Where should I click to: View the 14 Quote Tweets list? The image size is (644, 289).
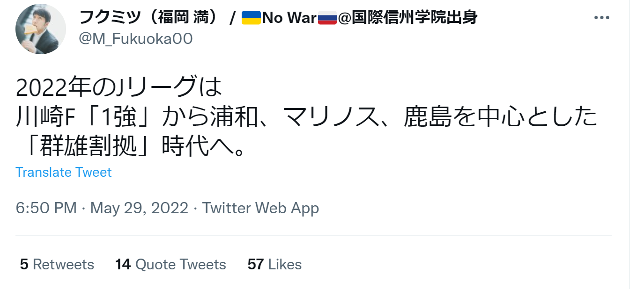(x=170, y=264)
